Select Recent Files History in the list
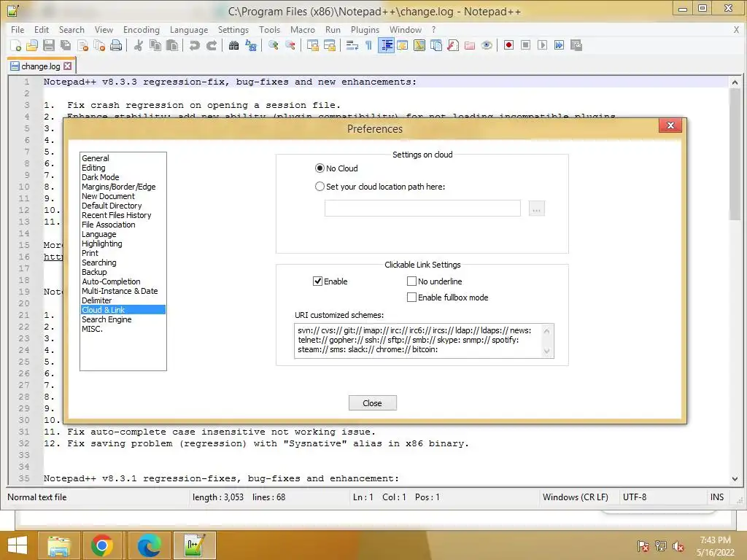Image resolution: width=747 pixels, height=560 pixels. point(116,215)
